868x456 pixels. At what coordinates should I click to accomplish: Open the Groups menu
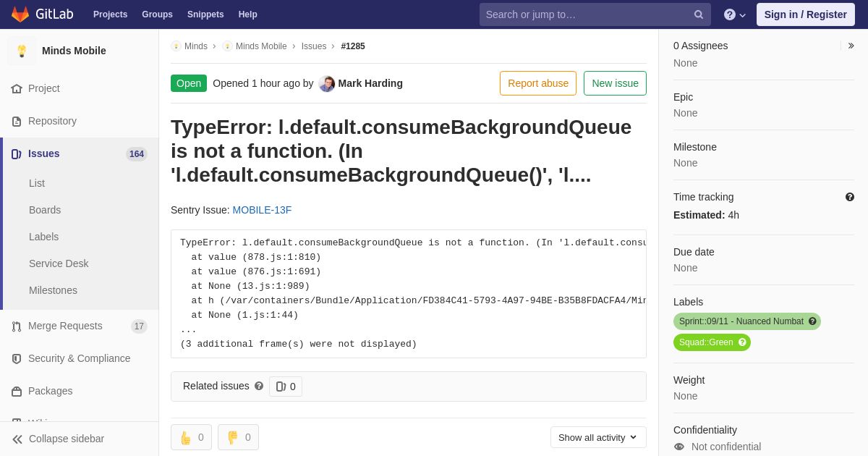point(157,14)
